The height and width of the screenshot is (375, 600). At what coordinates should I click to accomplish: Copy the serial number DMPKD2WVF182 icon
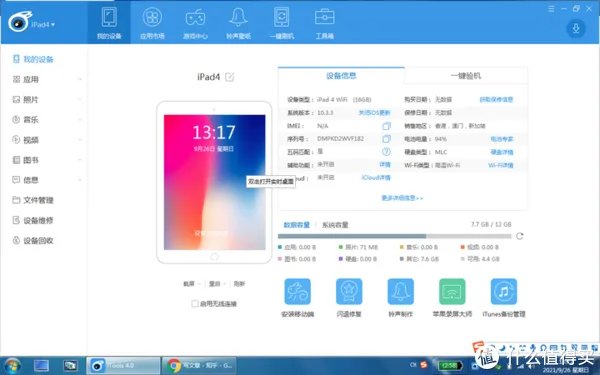click(x=386, y=139)
